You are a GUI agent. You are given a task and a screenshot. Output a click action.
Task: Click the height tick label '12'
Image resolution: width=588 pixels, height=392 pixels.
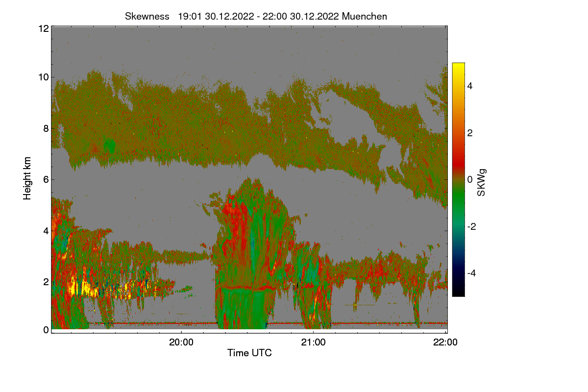click(43, 28)
